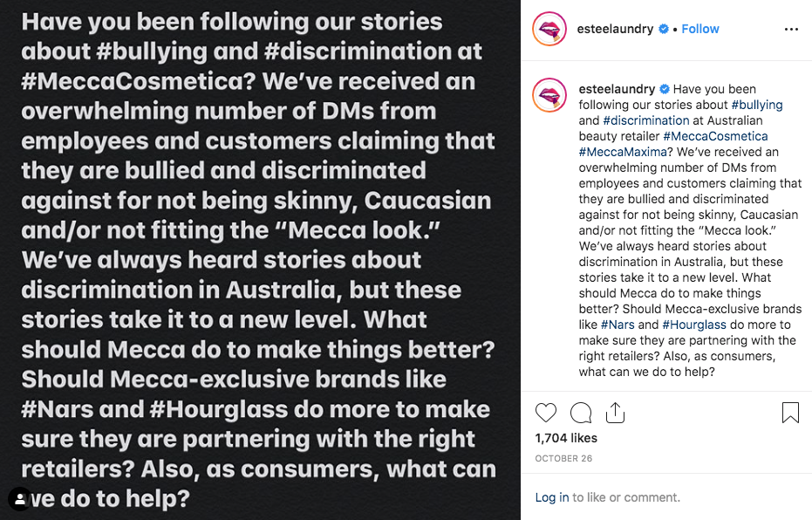Click esteelaundry avatar beside the caption
The height and width of the screenshot is (520, 812).
550,95
